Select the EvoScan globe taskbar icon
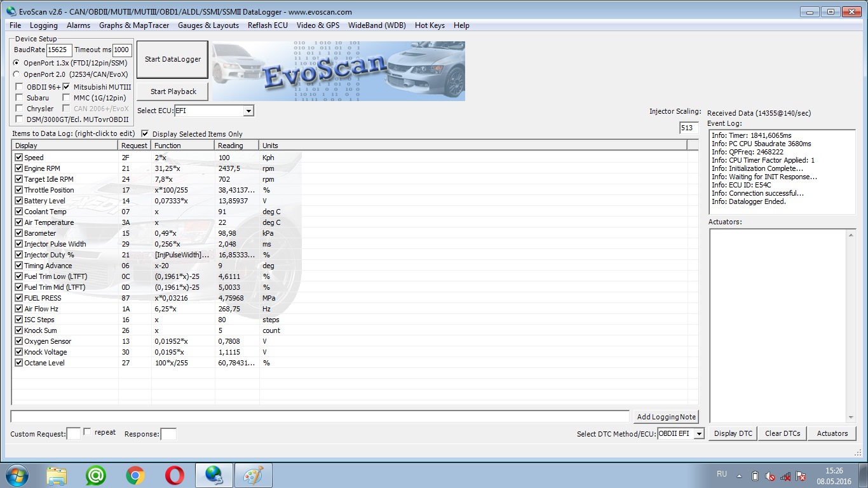 (x=214, y=475)
